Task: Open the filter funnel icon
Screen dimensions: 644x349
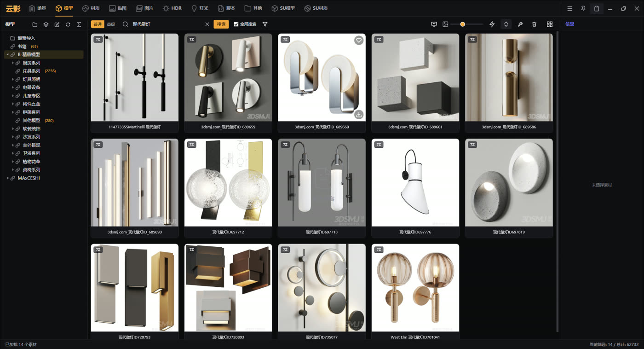Action: 265,24
